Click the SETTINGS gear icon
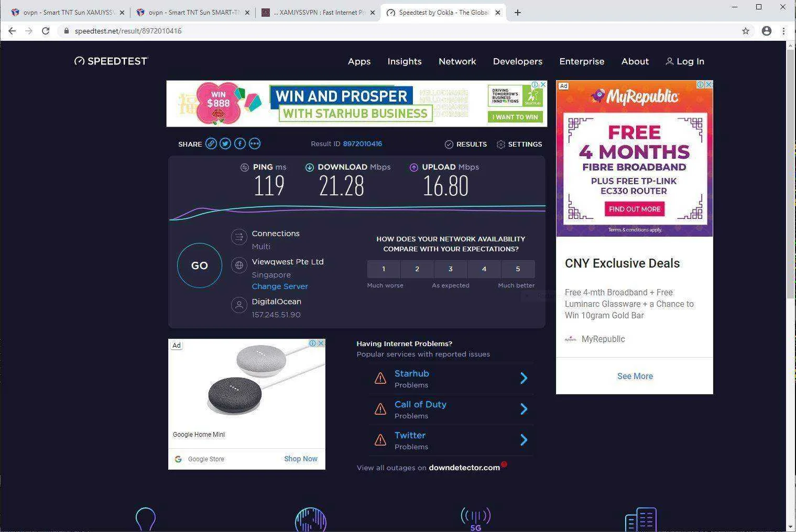This screenshot has height=532, width=796. coord(500,144)
